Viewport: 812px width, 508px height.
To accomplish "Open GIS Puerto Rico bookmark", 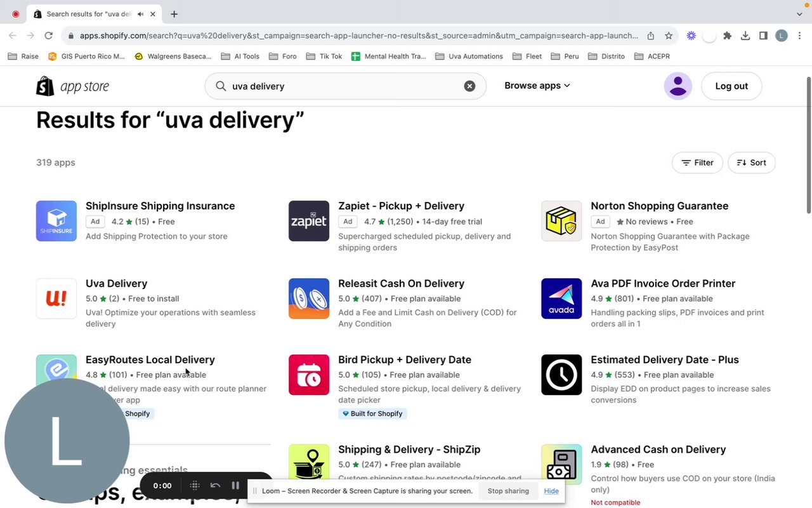I will point(86,56).
